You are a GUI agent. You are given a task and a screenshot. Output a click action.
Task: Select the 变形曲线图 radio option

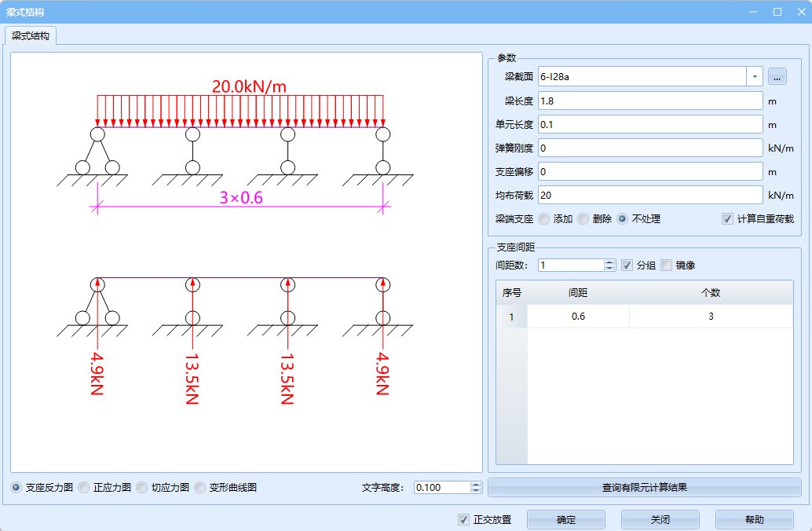pos(200,488)
